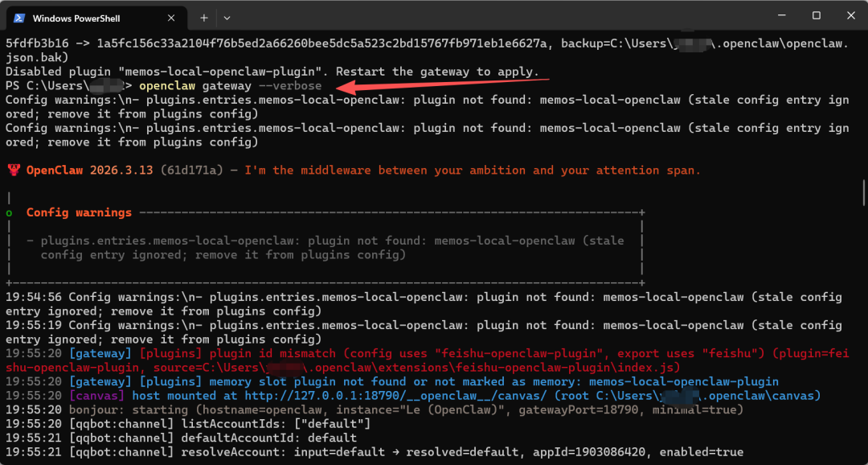The image size is (868, 465).
Task: Click the green circle beside Config warnings
Action: (x=9, y=213)
